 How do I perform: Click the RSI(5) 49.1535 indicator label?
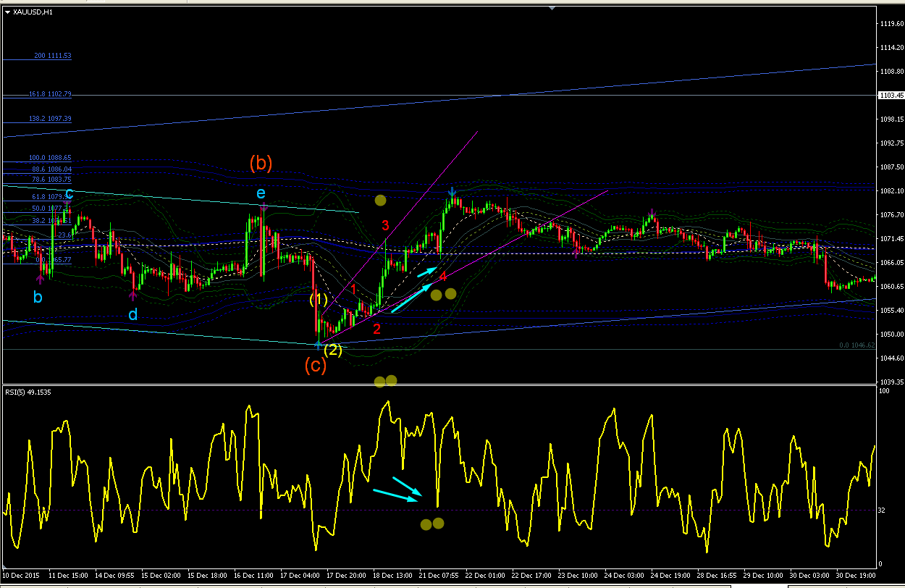(x=28, y=392)
